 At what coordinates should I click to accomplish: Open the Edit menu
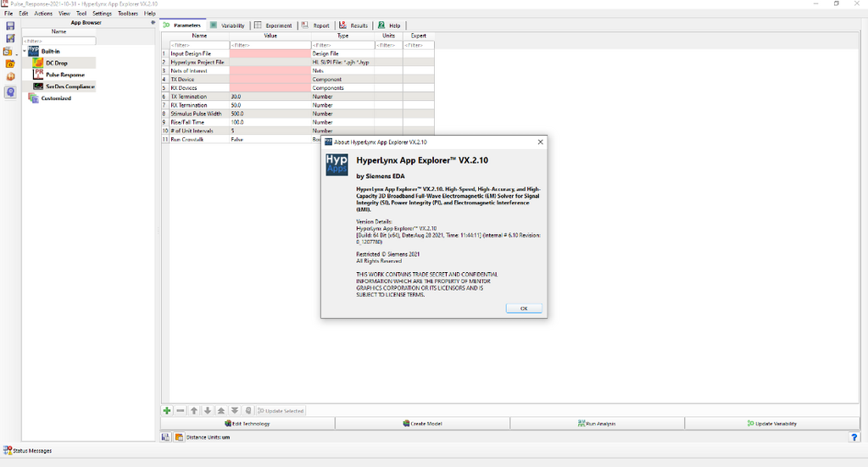click(23, 14)
